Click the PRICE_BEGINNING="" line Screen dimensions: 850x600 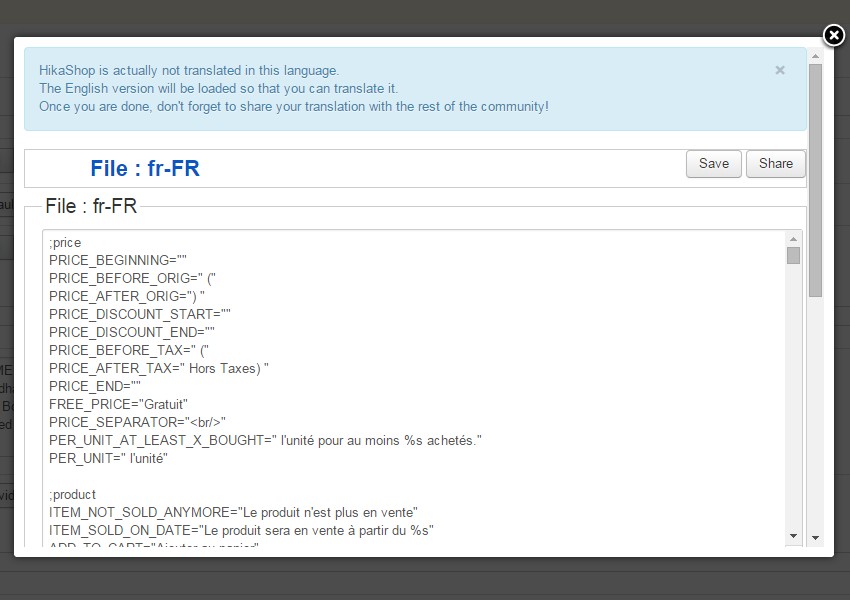tap(118, 260)
